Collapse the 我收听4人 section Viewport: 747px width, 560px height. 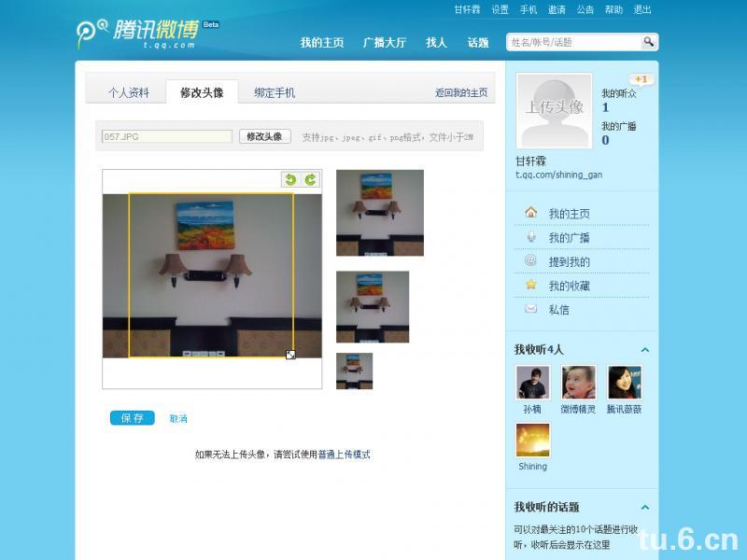coord(644,350)
